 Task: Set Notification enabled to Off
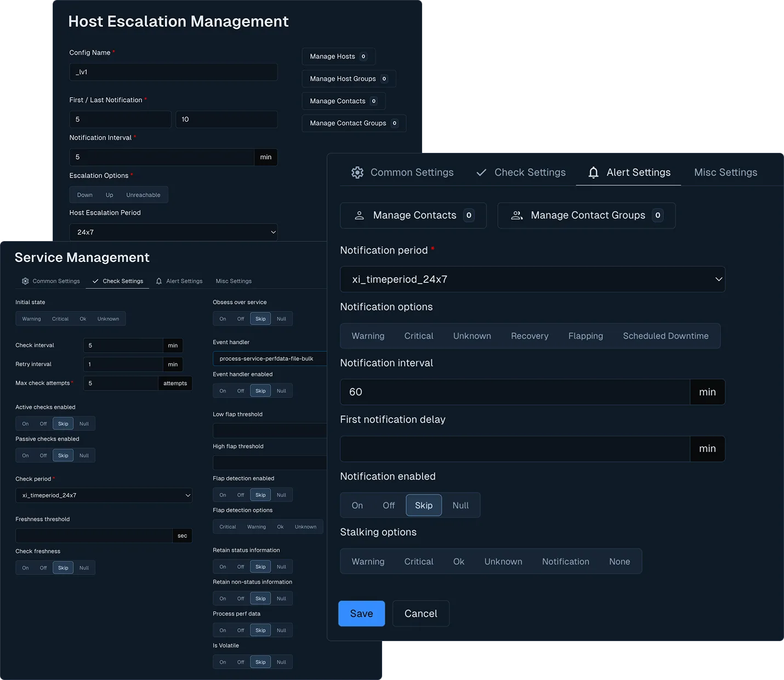coord(389,505)
